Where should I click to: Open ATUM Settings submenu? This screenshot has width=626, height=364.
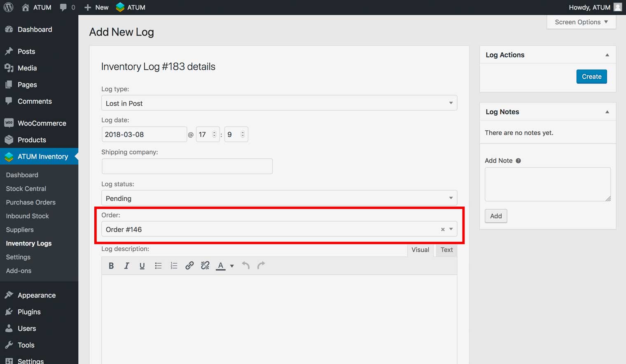pyautogui.click(x=18, y=257)
